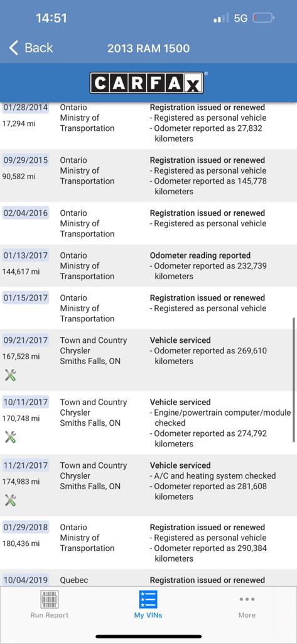Tap the CARFAX logo banner
Screen dimensions: 297x644
pyautogui.click(x=146, y=84)
